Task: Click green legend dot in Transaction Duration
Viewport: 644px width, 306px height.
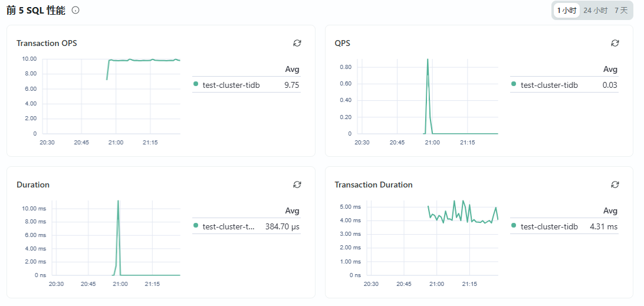Action: click(x=514, y=226)
